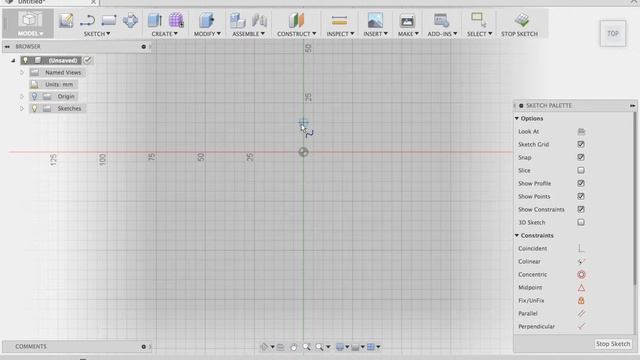Image resolution: width=640 pixels, height=360 pixels.
Task: Click the Press Pull icon above Modify
Action: pos(207,20)
